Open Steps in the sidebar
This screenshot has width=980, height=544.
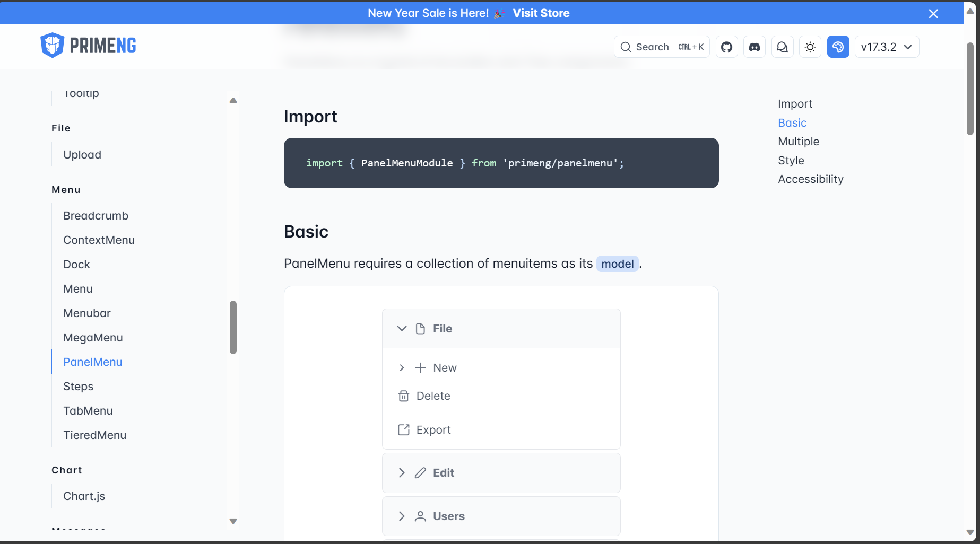tap(78, 387)
